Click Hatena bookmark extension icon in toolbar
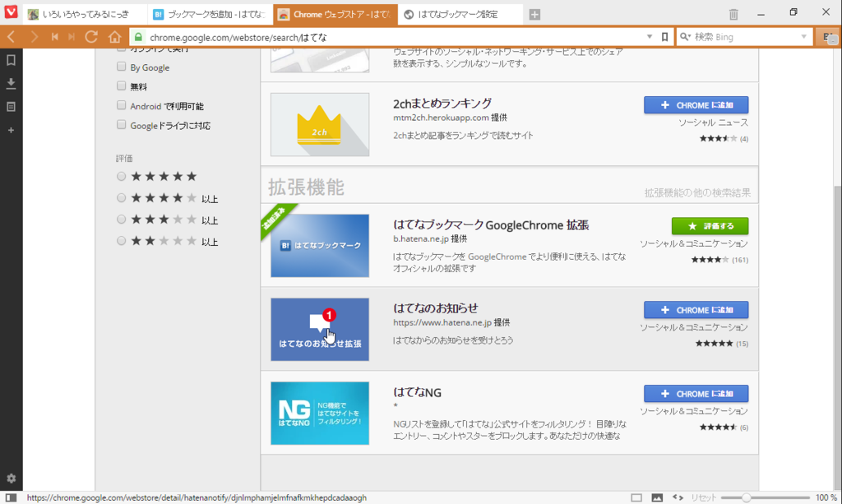The image size is (842, 504). pos(828,37)
